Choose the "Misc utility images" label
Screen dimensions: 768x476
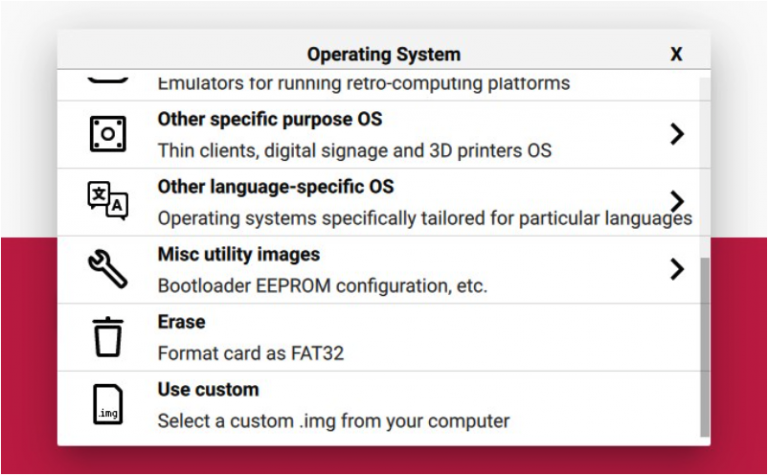238,255
